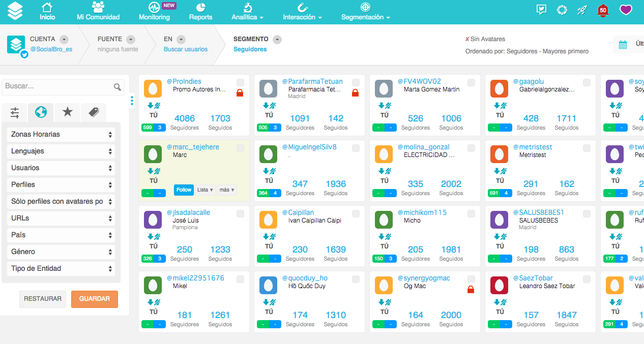Select the globe filter tab
The image size is (644, 344).
coord(41,112)
